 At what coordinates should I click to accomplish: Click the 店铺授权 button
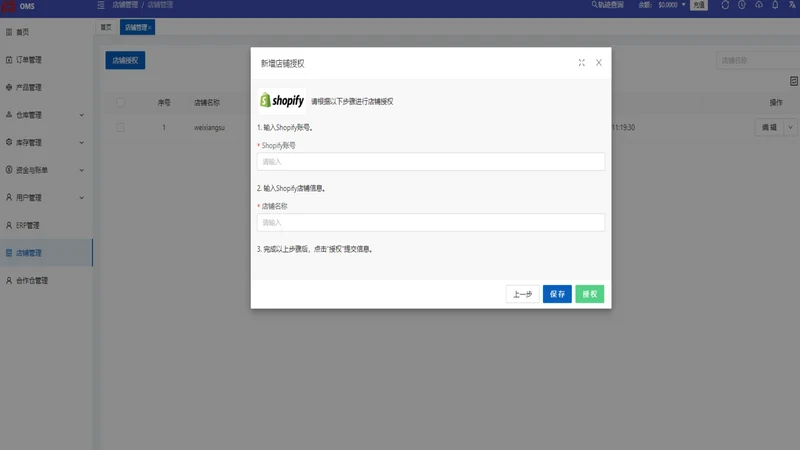[x=126, y=60]
